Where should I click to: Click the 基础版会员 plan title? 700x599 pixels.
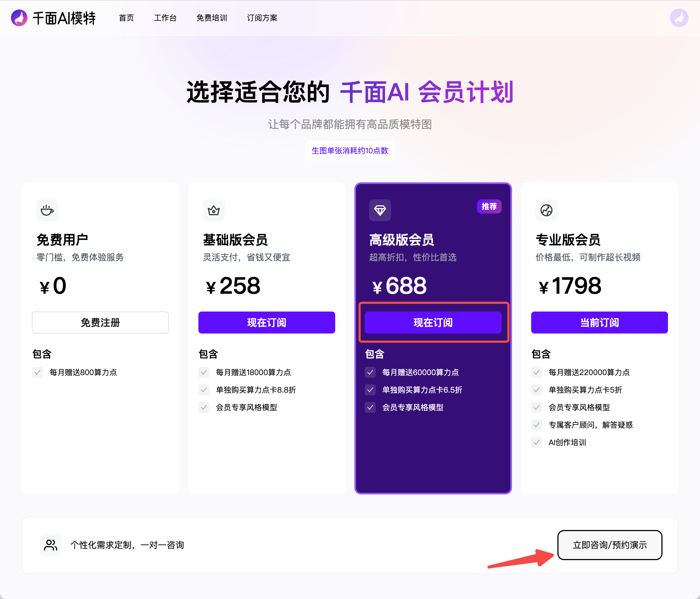point(235,240)
